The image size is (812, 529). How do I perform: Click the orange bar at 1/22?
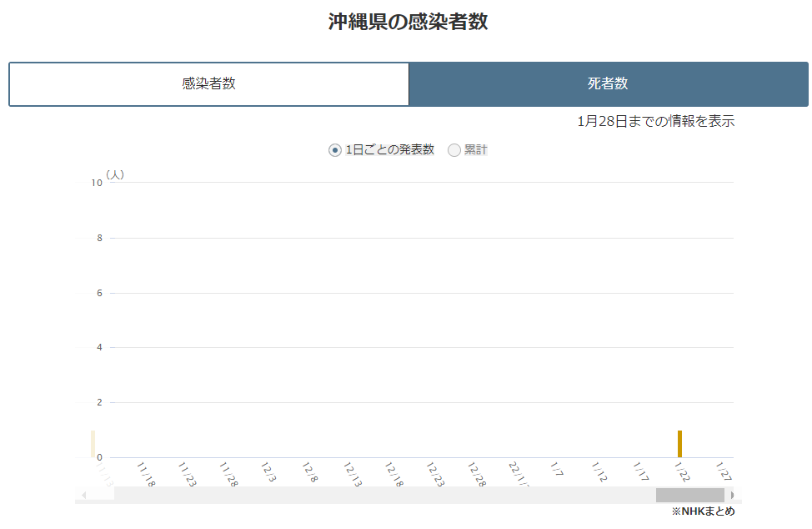[679, 444]
